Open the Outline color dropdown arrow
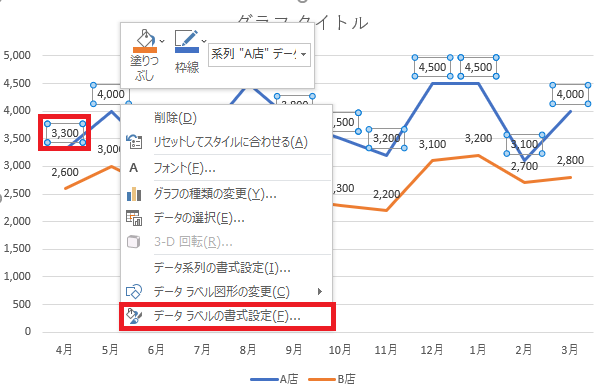The image size is (595, 389). click(x=204, y=41)
